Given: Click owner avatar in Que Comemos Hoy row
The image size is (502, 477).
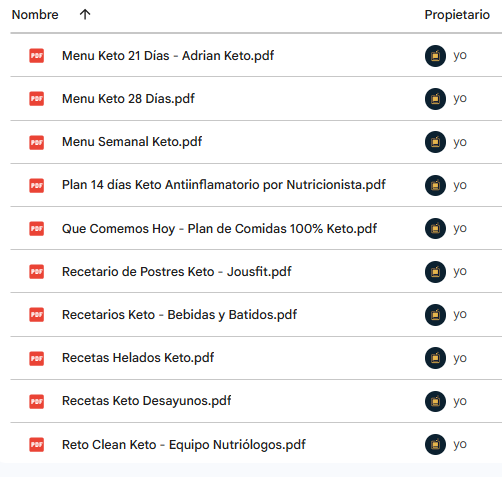Looking at the screenshot, I should click(x=435, y=228).
